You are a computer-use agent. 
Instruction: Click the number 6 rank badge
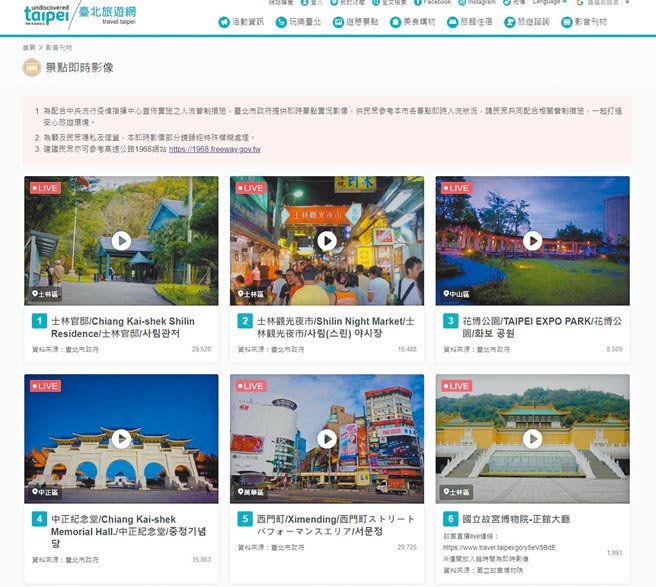click(x=451, y=519)
